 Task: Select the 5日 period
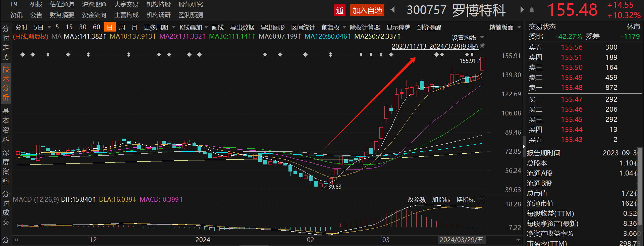(39, 27)
